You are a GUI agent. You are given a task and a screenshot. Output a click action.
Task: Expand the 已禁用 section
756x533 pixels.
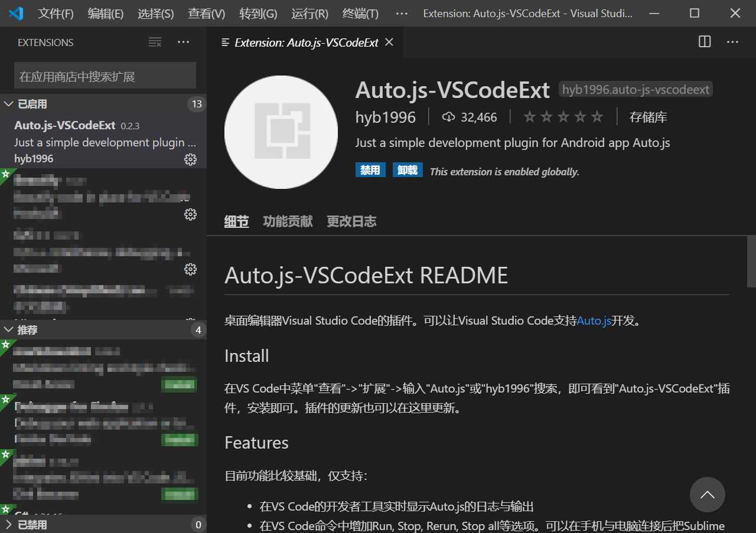click(103, 525)
